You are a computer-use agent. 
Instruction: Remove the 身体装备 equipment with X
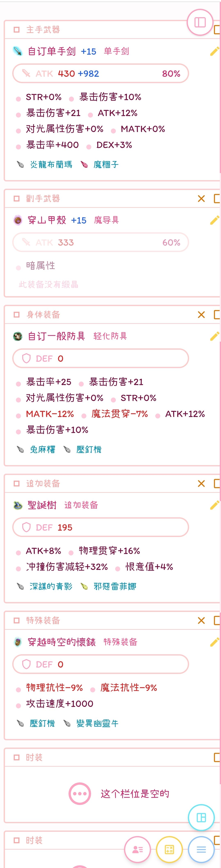point(201,315)
